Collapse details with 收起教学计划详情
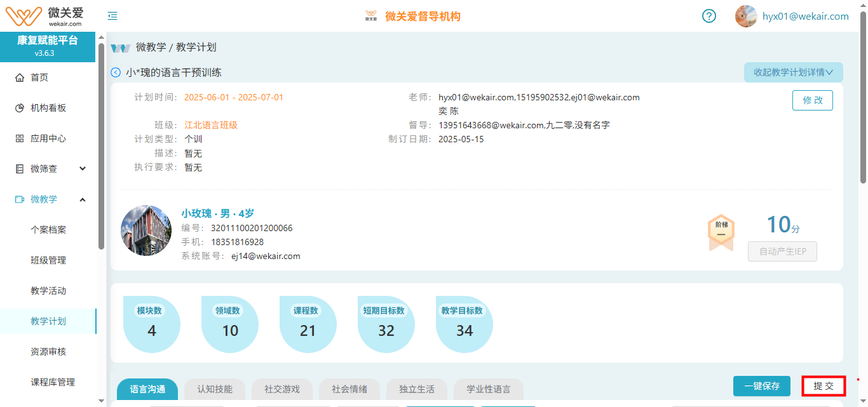The width and height of the screenshot is (868, 407). click(x=793, y=72)
